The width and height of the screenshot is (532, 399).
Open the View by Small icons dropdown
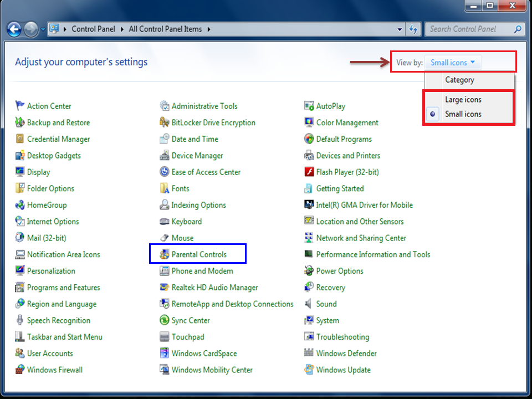(x=453, y=63)
